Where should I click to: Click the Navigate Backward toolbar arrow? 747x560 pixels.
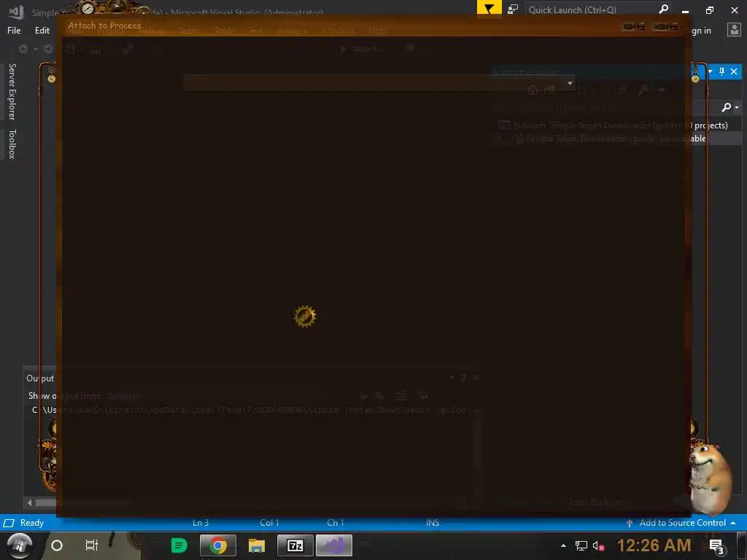coord(23,49)
